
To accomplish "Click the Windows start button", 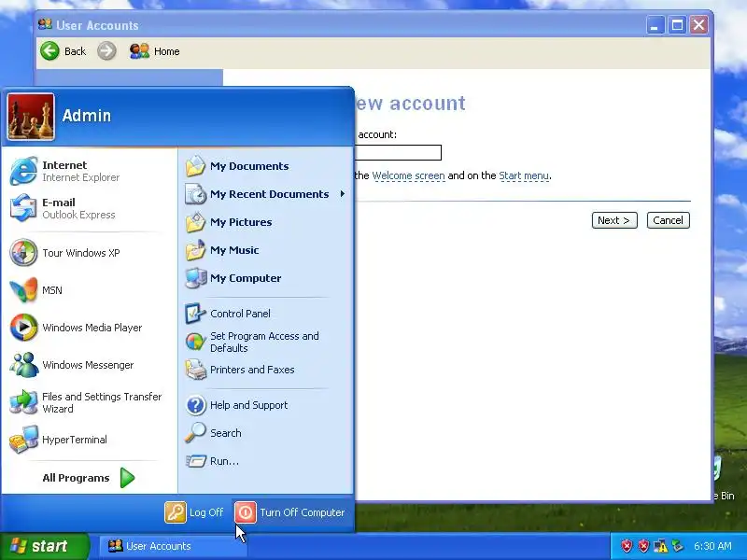I will (44, 546).
